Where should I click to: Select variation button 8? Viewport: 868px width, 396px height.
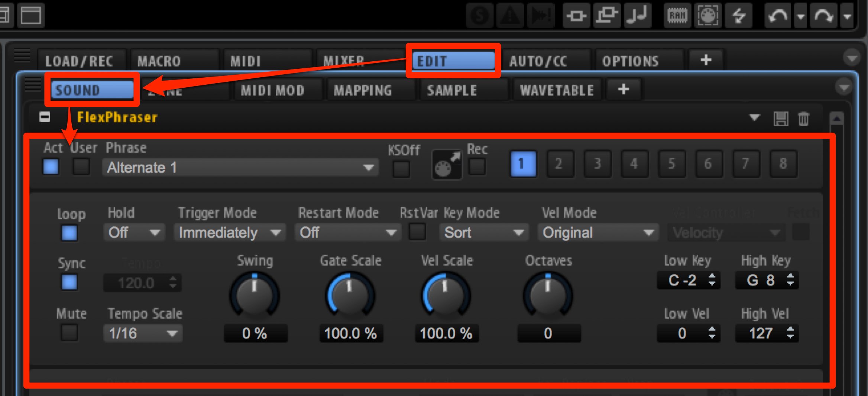pos(783,164)
